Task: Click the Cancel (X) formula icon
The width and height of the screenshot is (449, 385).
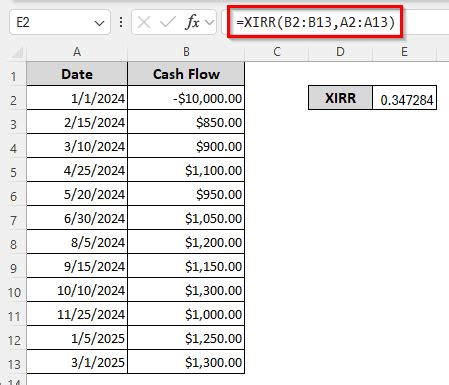Action: [x=144, y=23]
